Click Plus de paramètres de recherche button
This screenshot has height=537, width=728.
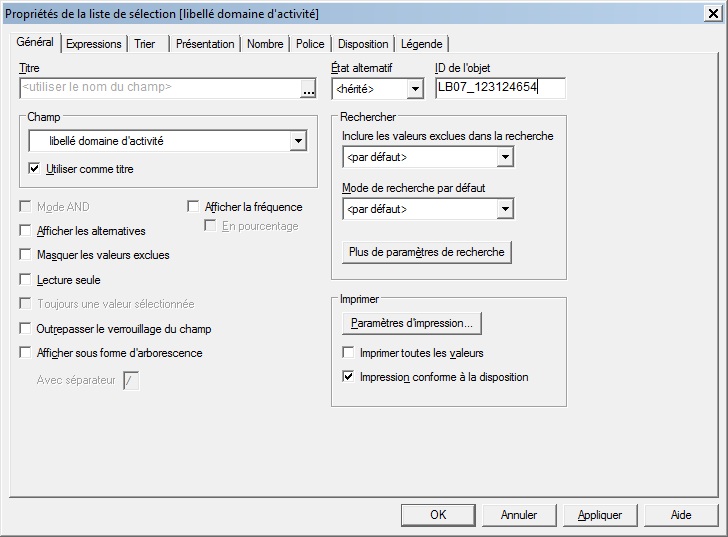point(427,252)
